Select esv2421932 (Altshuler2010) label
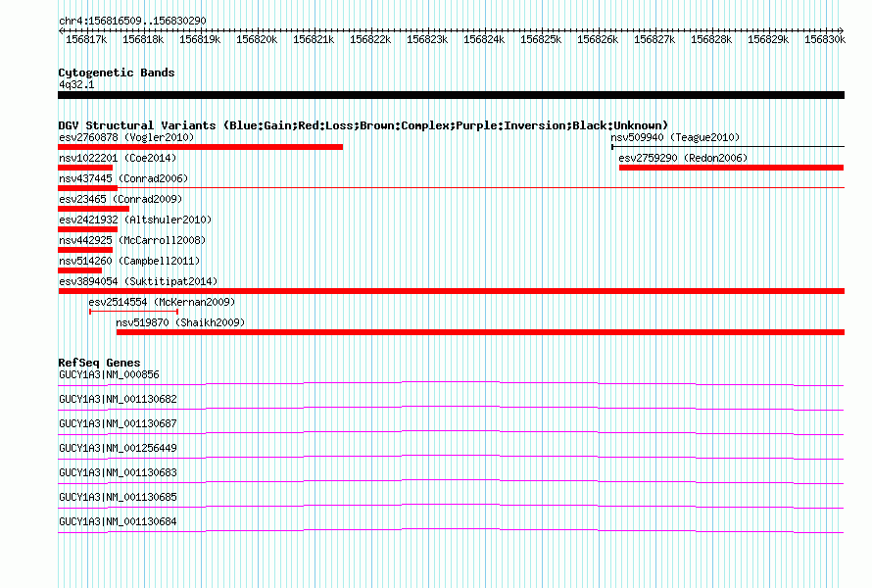This screenshot has height=588, width=872. click(135, 220)
